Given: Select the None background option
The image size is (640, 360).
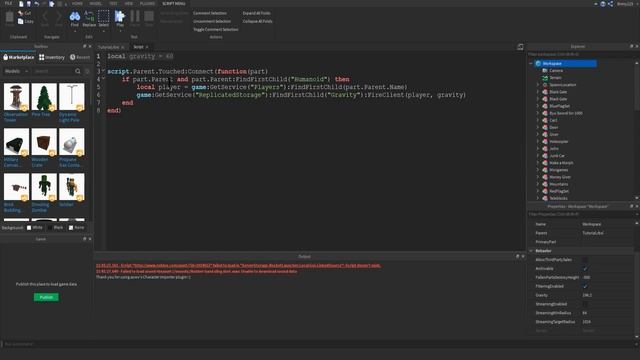Looking at the screenshot, I should click(x=77, y=227).
